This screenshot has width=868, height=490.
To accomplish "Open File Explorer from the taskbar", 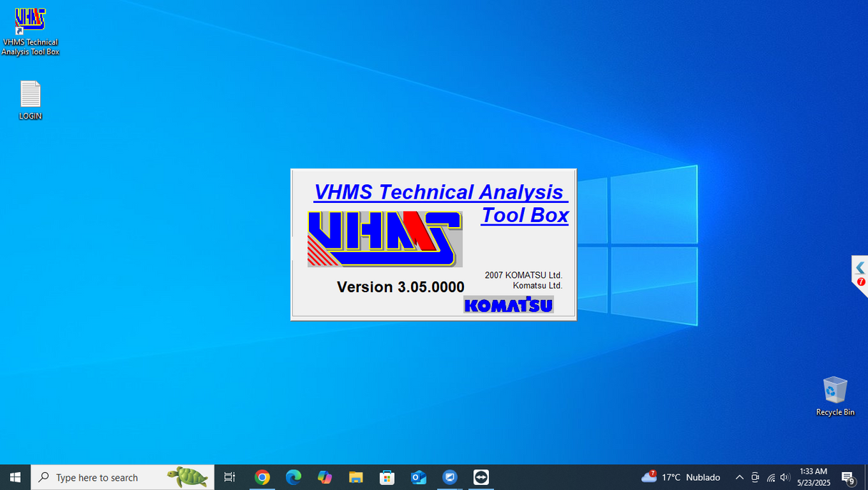I will (355, 477).
